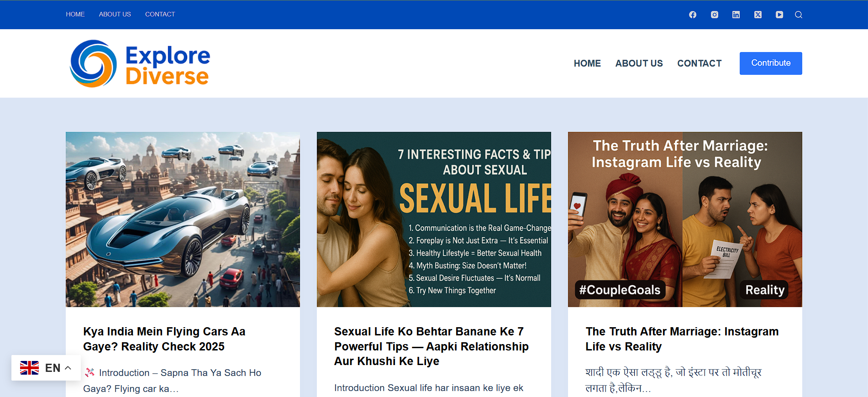868x397 pixels.
Task: Select HOME in the top blue bar
Action: pos(75,14)
